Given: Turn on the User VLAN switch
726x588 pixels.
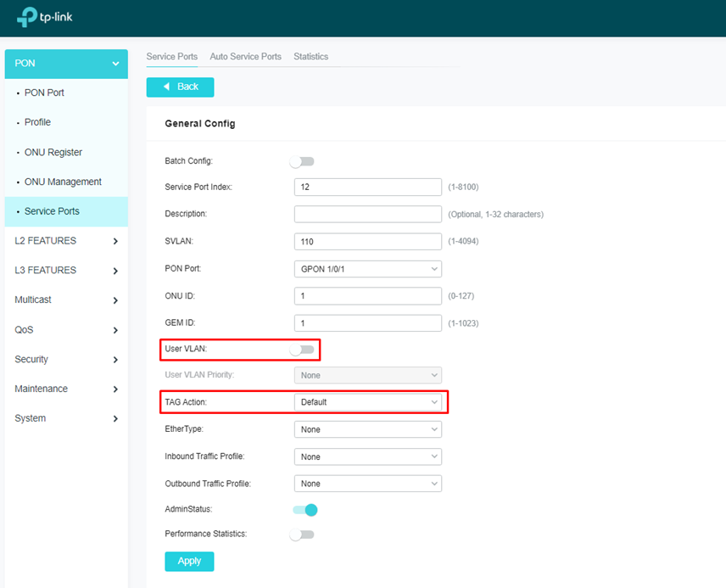Looking at the screenshot, I should [301, 350].
